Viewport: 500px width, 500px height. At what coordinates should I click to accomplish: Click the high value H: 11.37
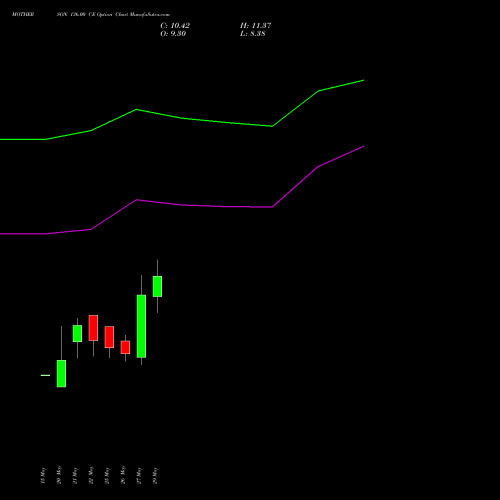click(x=255, y=26)
